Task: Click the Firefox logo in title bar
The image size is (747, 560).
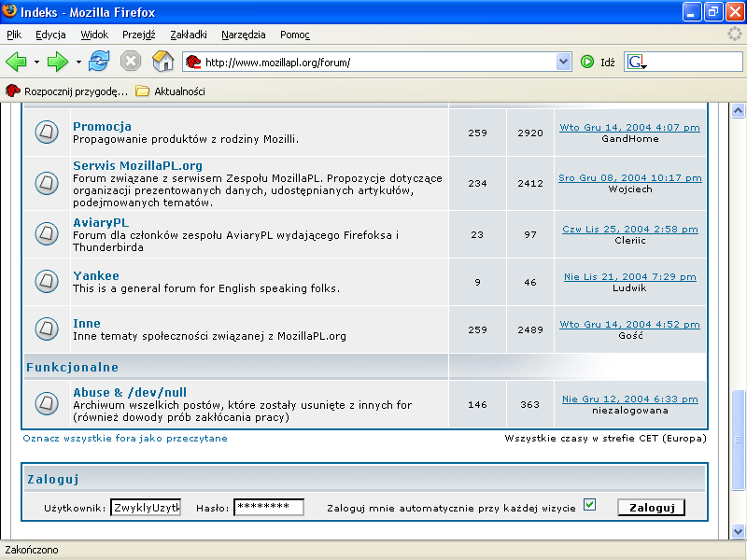Action: pos(9,10)
